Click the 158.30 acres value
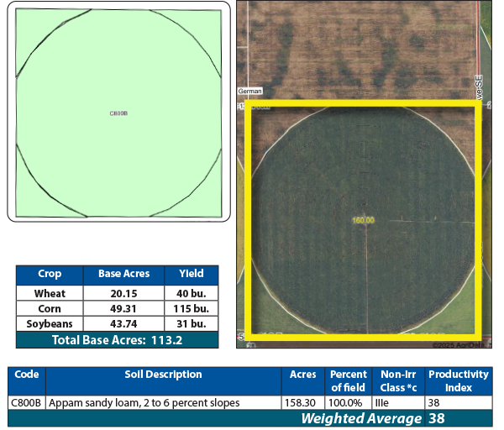Viewport: 504px width, 430px height. [300, 402]
